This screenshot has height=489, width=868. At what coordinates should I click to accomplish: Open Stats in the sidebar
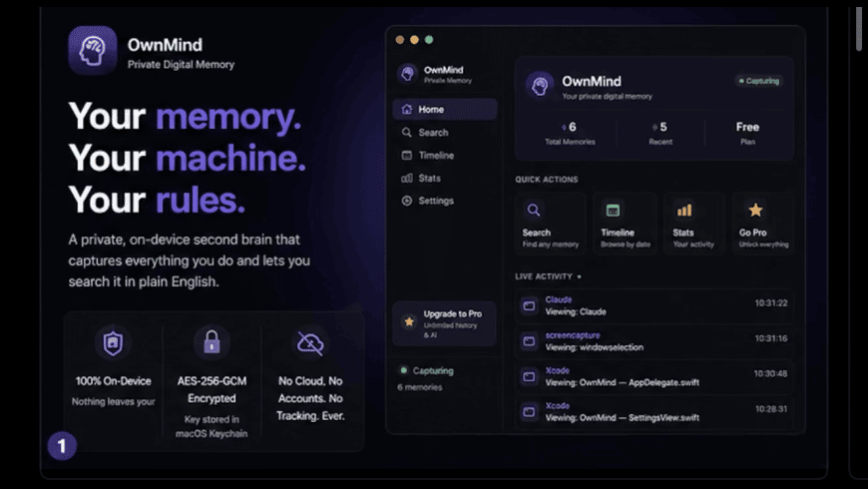445,178
